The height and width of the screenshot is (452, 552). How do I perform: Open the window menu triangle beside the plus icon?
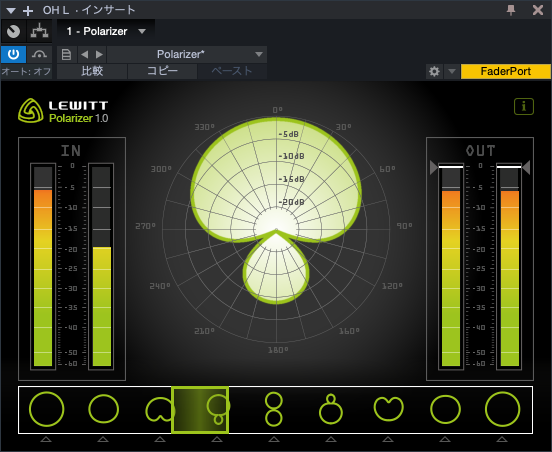click(11, 11)
